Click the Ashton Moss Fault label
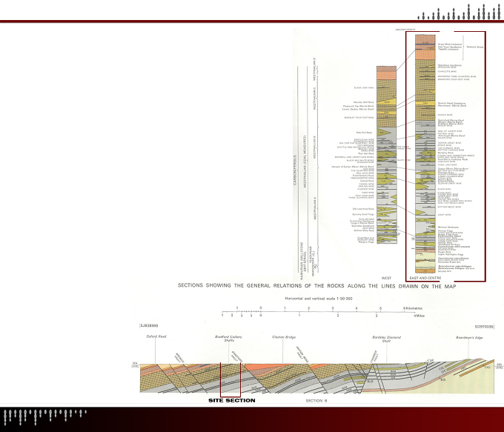 (x=302, y=354)
